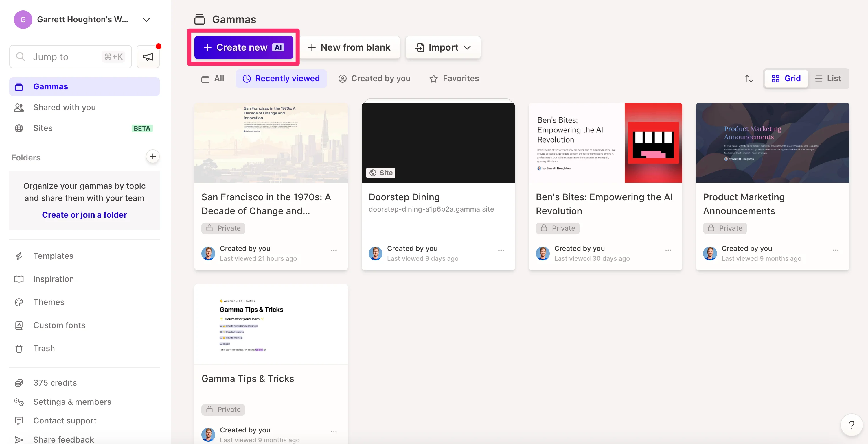The height and width of the screenshot is (444, 868).
Task: Select the All gammas tab
Action: pos(213,78)
